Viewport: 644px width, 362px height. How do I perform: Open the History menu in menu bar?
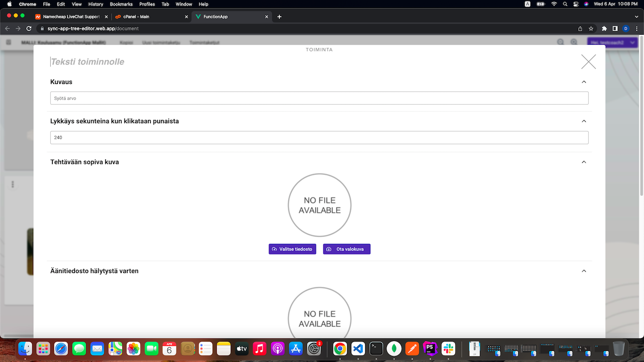(96, 4)
